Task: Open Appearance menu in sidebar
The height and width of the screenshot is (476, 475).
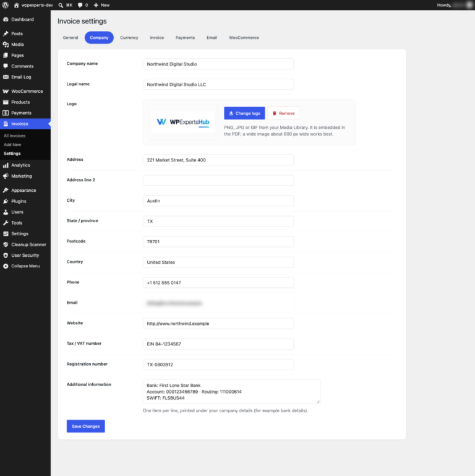Action: tap(25, 191)
